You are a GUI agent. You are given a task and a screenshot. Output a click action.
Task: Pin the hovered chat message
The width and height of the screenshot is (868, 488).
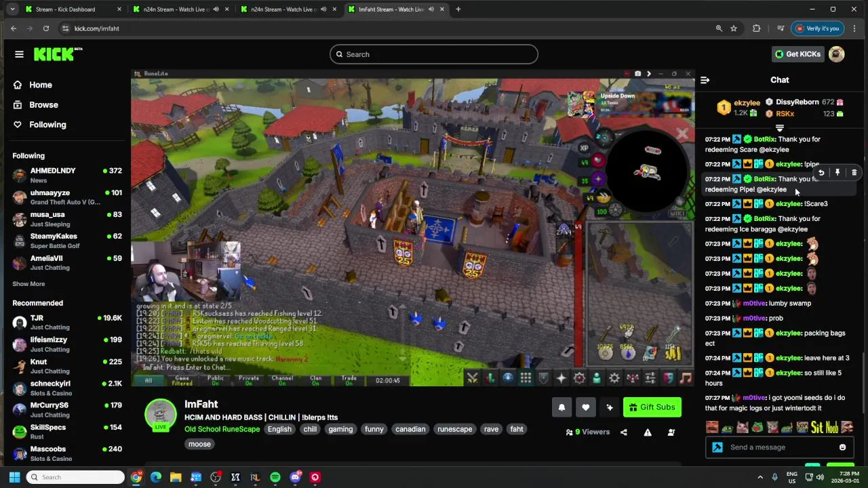point(837,173)
